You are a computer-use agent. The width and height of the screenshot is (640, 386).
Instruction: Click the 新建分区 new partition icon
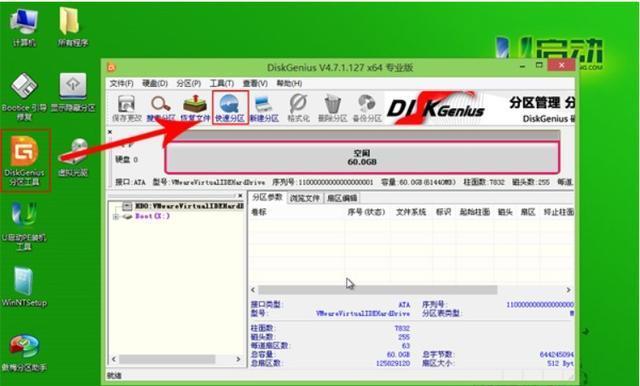coord(264,108)
